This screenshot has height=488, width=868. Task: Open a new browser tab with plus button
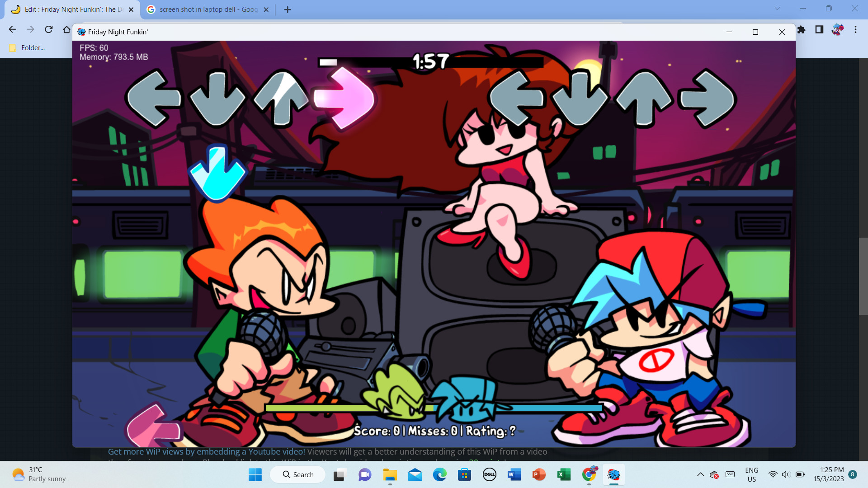[288, 9]
